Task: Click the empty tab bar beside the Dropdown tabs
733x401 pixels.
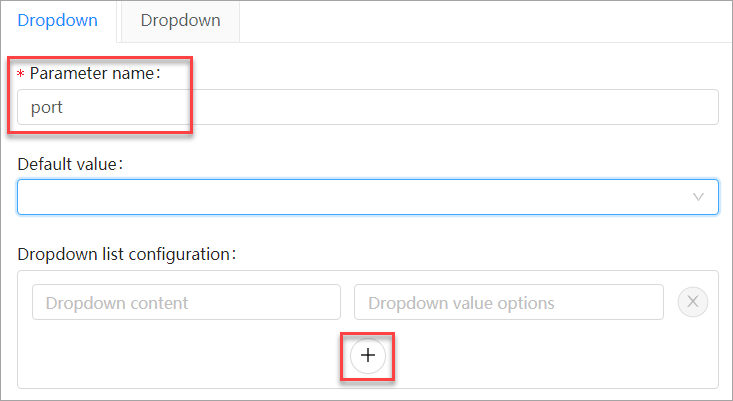Action: (x=480, y=20)
